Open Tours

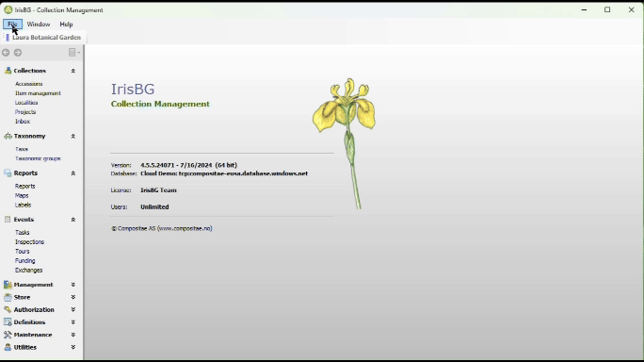23,252
